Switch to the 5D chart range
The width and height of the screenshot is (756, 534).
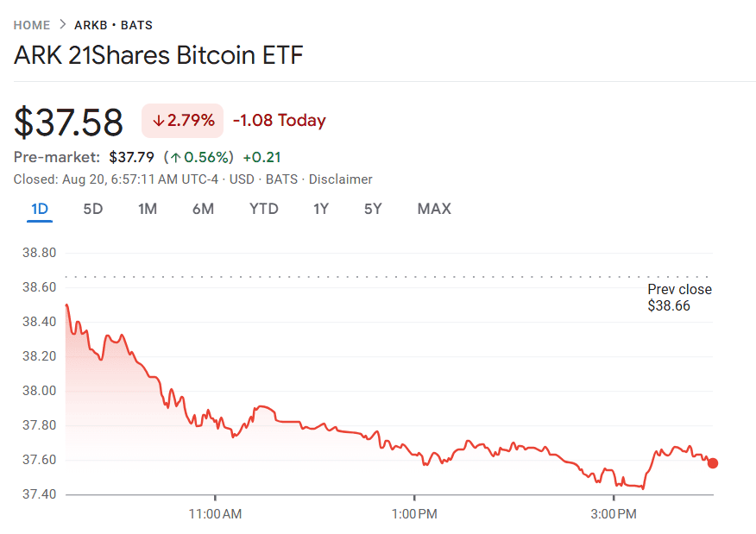(92, 209)
